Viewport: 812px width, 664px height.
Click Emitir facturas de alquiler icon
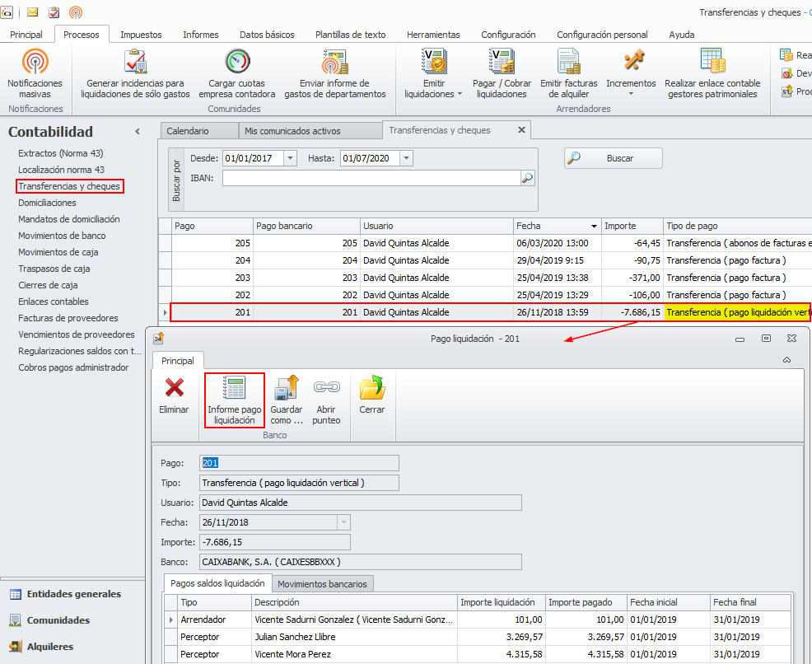569,63
